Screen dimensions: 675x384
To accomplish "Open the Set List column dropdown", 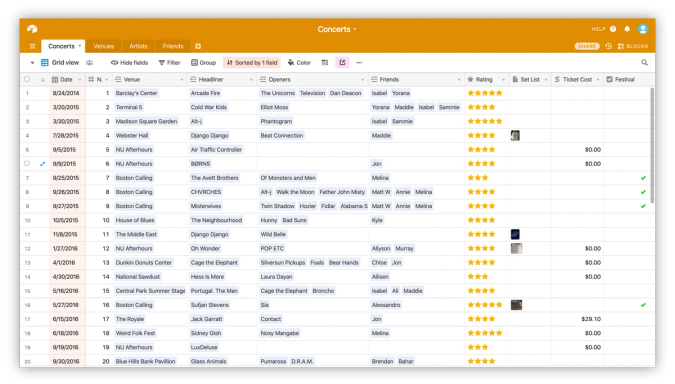I will coord(546,80).
